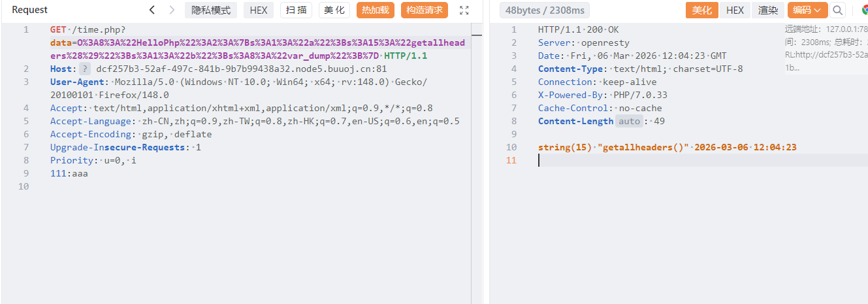Toggle 美化 beautify in the response panel

701,10
